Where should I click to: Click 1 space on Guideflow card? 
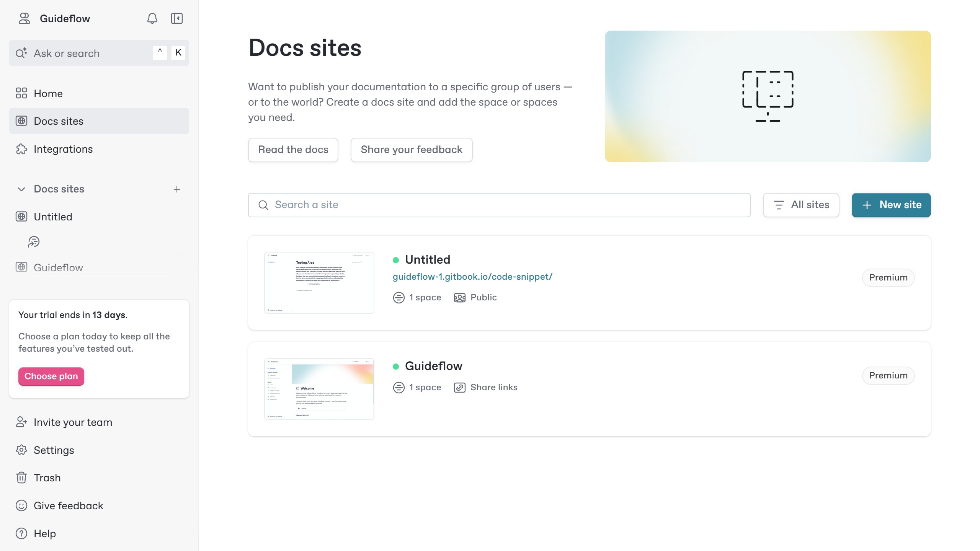tap(417, 387)
